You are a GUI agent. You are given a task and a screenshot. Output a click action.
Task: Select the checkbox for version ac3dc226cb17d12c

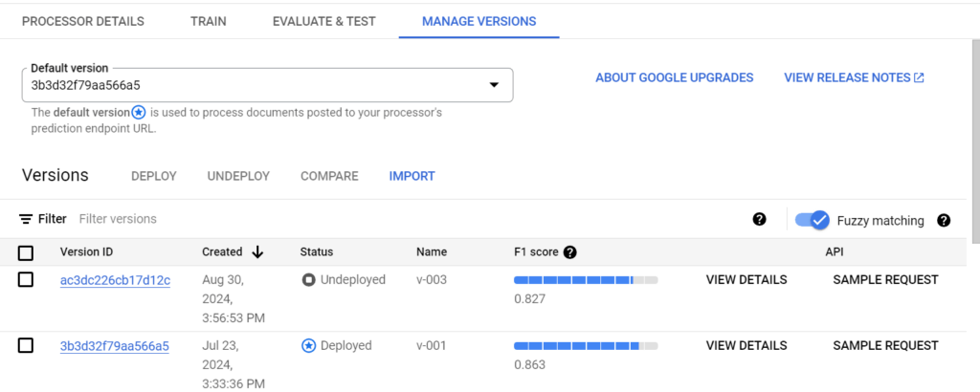click(x=26, y=280)
